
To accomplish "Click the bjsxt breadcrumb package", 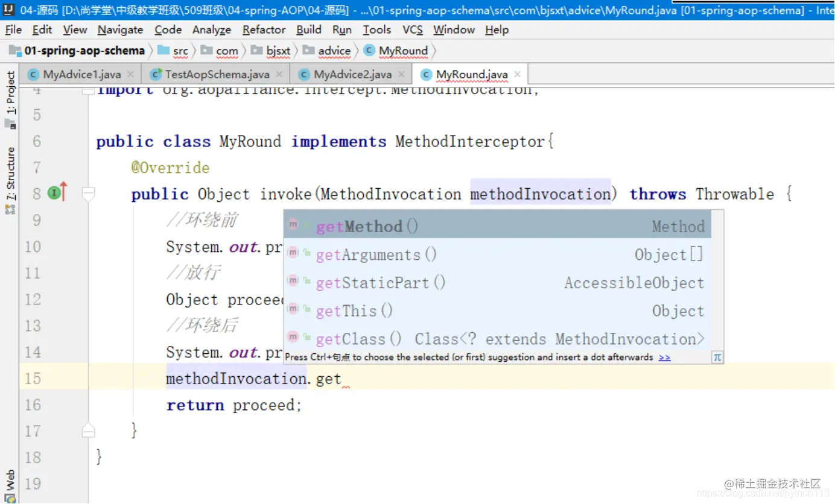I will tap(271, 51).
